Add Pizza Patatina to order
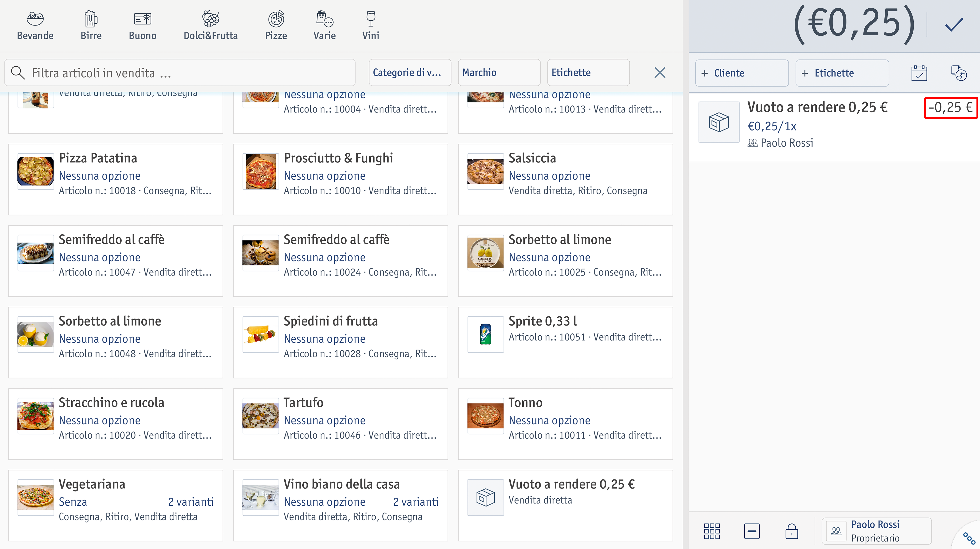980x549 pixels. coord(116,179)
